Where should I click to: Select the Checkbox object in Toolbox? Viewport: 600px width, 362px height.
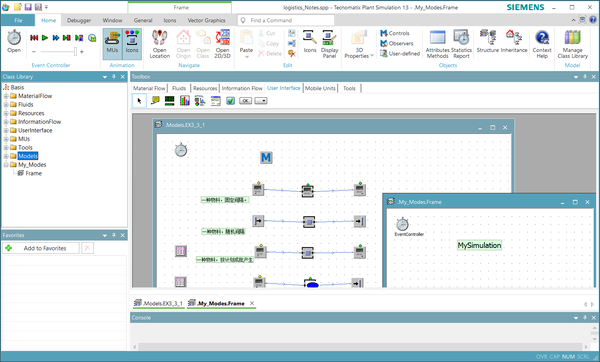[230, 101]
